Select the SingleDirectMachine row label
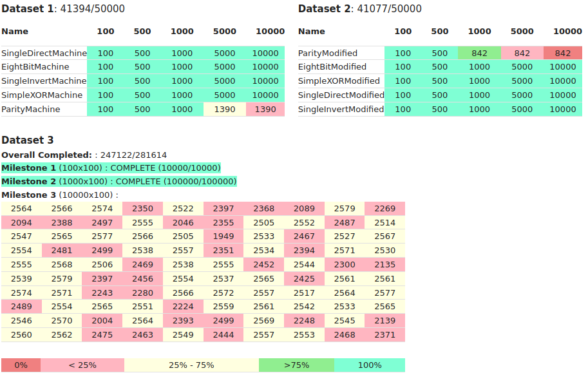This screenshot has height=375, width=588. pyautogui.click(x=44, y=53)
